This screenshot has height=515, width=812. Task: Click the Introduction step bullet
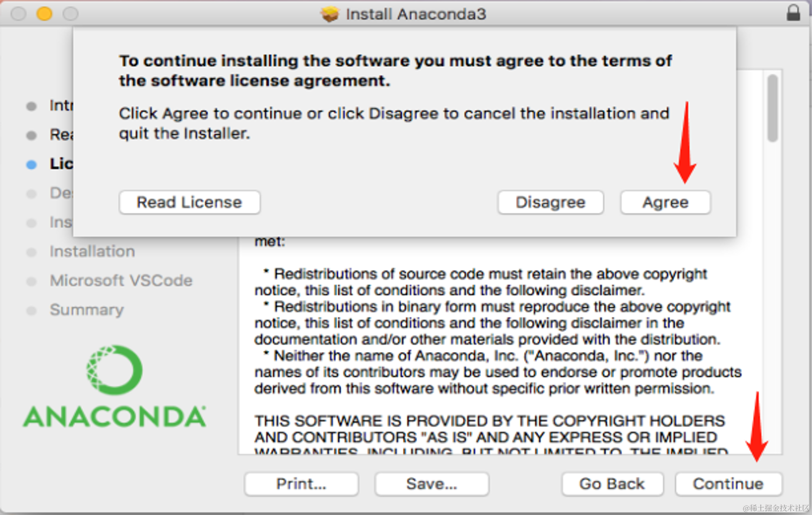(32, 106)
